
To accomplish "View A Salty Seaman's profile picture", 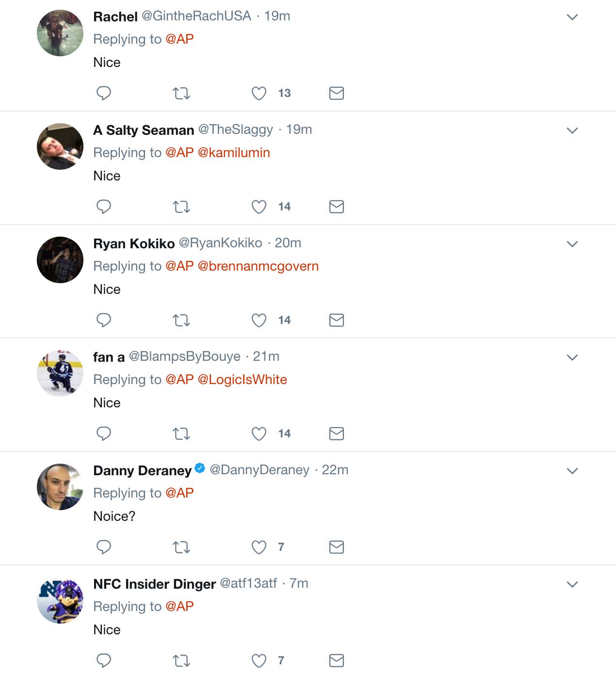I will [x=60, y=146].
